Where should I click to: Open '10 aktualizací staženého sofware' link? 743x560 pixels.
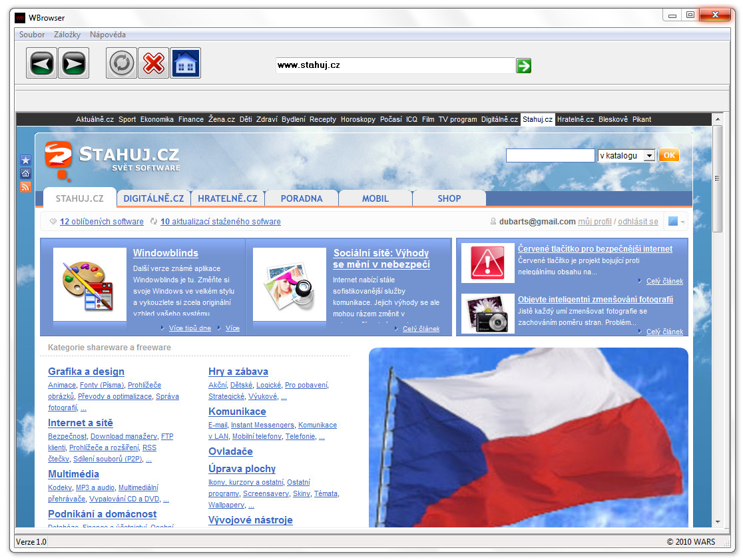coord(220,221)
